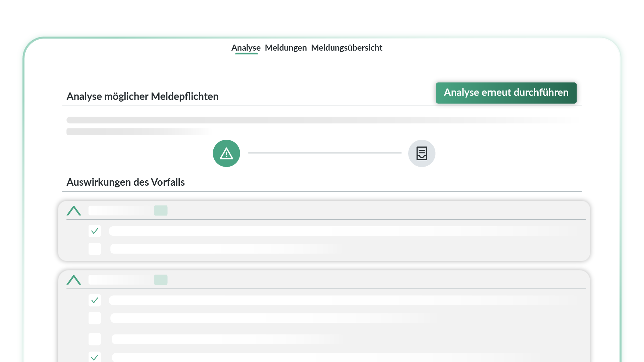Click the green warning triangle step icon
This screenshot has width=644, height=362.
226,154
